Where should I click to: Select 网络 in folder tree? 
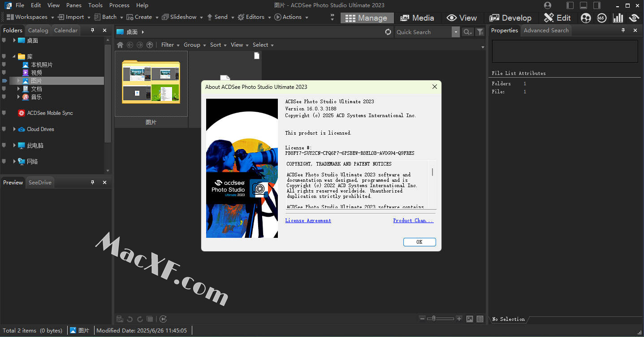32,162
